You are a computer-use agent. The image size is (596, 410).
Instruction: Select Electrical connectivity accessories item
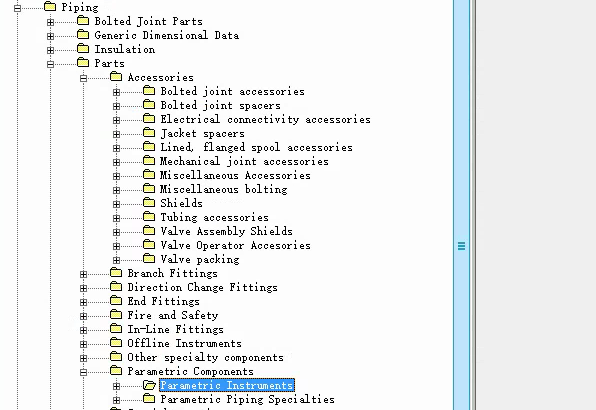265,119
